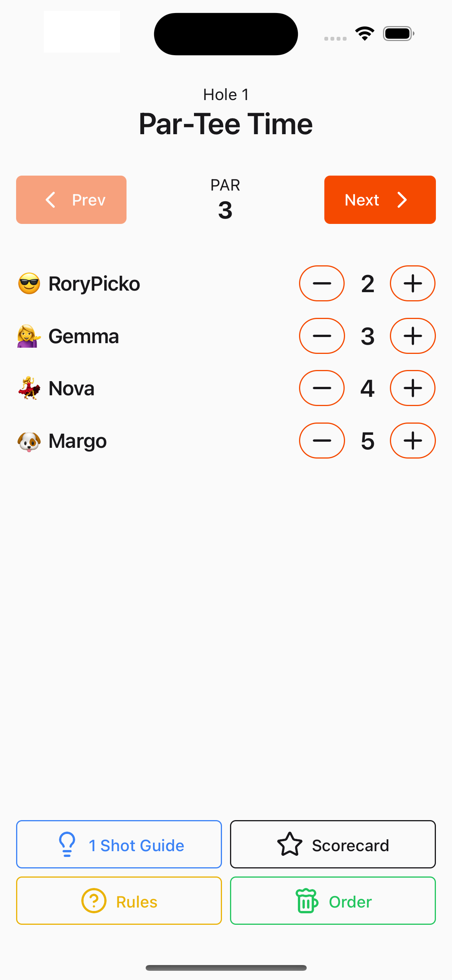
Task: Open the Order drinks screen
Action: click(x=333, y=901)
